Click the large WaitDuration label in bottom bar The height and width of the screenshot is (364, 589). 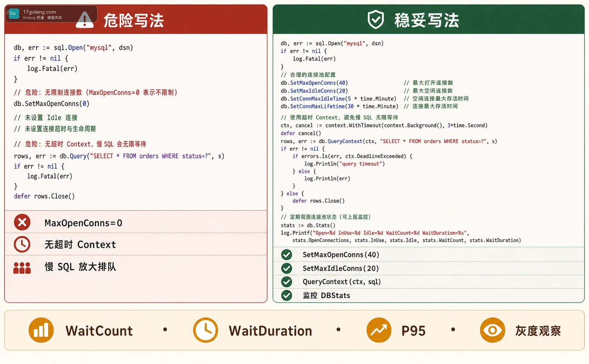(x=270, y=331)
